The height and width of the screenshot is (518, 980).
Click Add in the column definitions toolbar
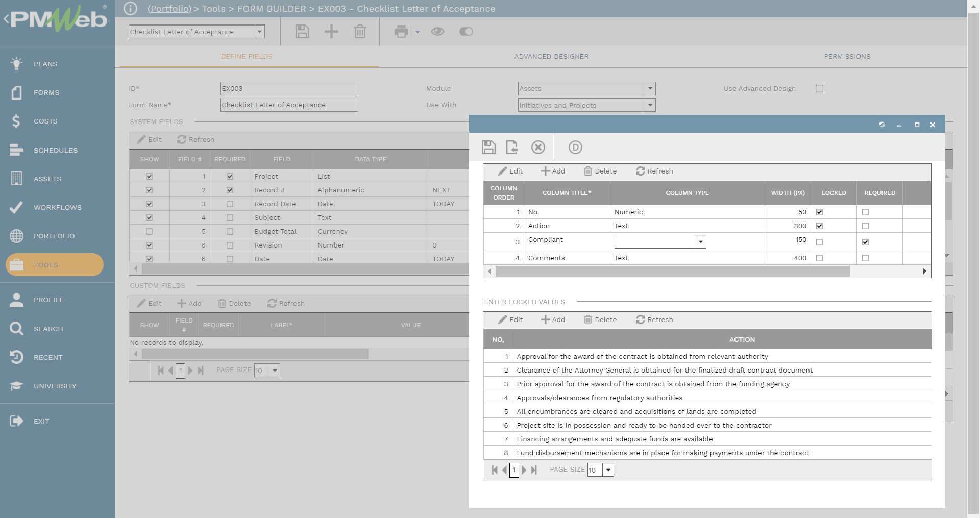(x=553, y=171)
